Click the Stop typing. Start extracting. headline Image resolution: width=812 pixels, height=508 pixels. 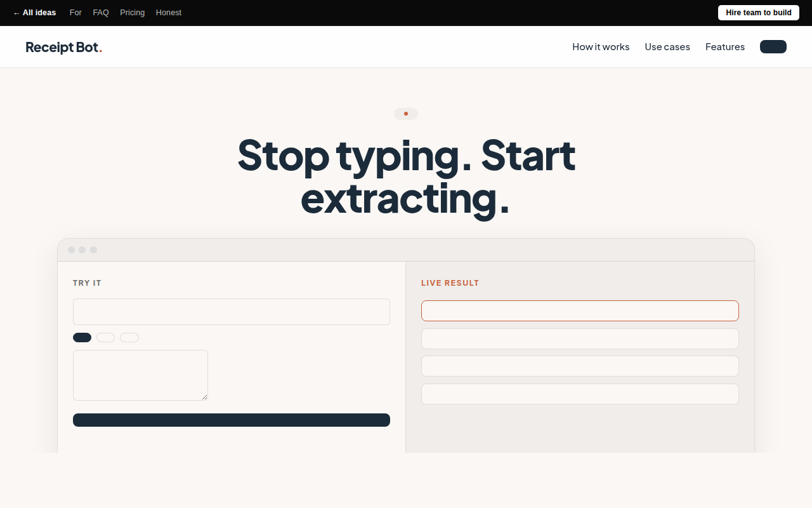click(406, 177)
